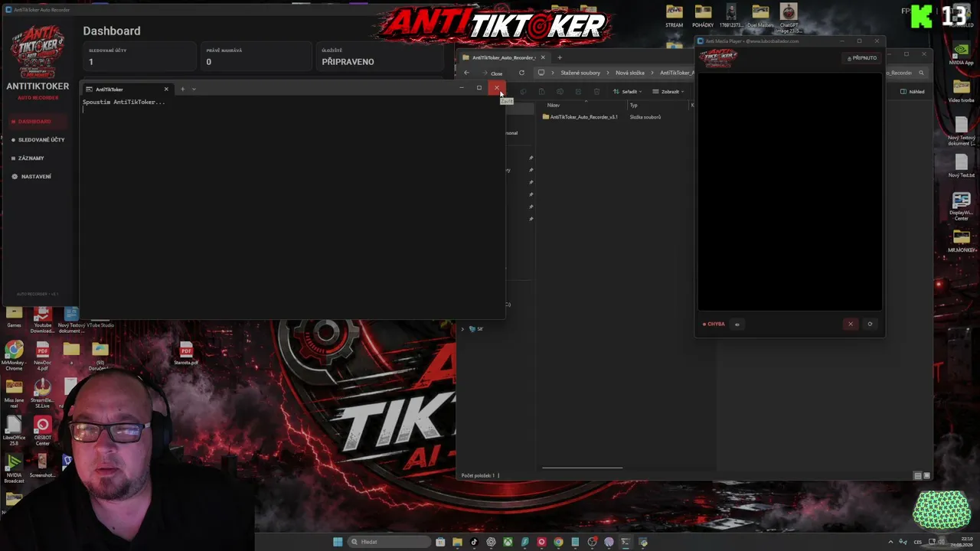Select the AntiTikToker_Auto_Recorder_v3.1 folder
Image resolution: width=980 pixels, height=551 pixels.
580,117
